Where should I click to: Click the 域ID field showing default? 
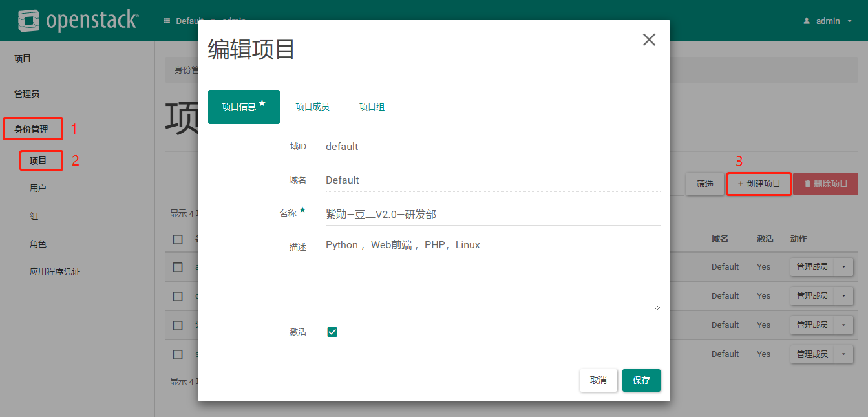(x=492, y=147)
